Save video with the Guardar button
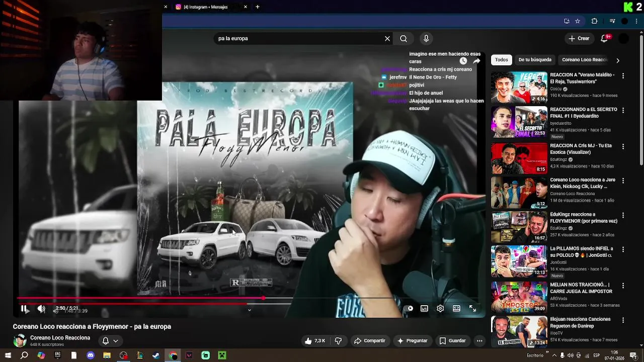The image size is (644, 362). pyautogui.click(x=452, y=341)
